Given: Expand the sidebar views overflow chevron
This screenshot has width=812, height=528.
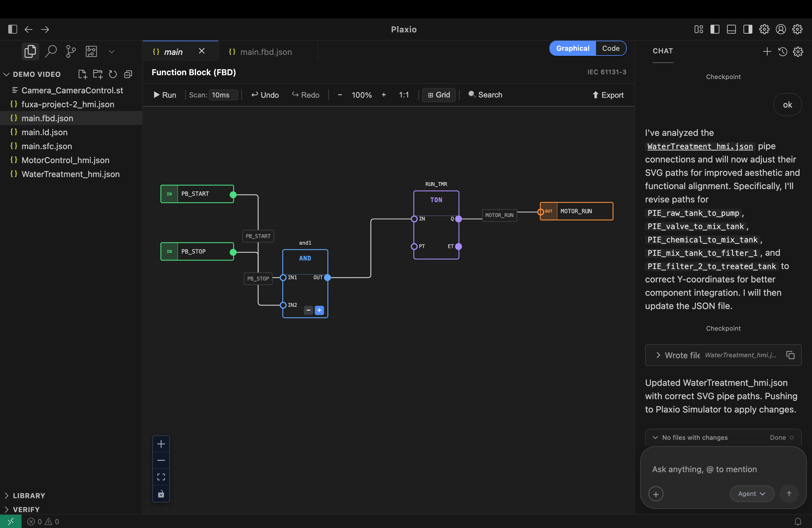Looking at the screenshot, I should point(112,52).
